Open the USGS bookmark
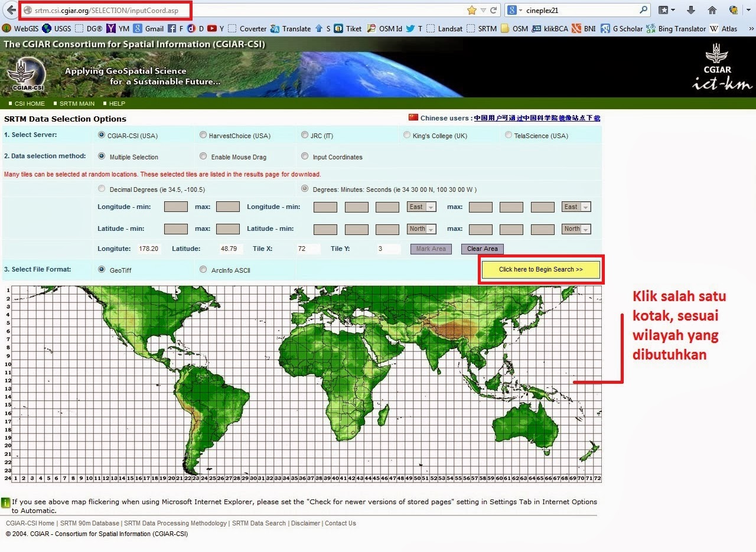The height and width of the screenshot is (552, 756). (x=58, y=28)
